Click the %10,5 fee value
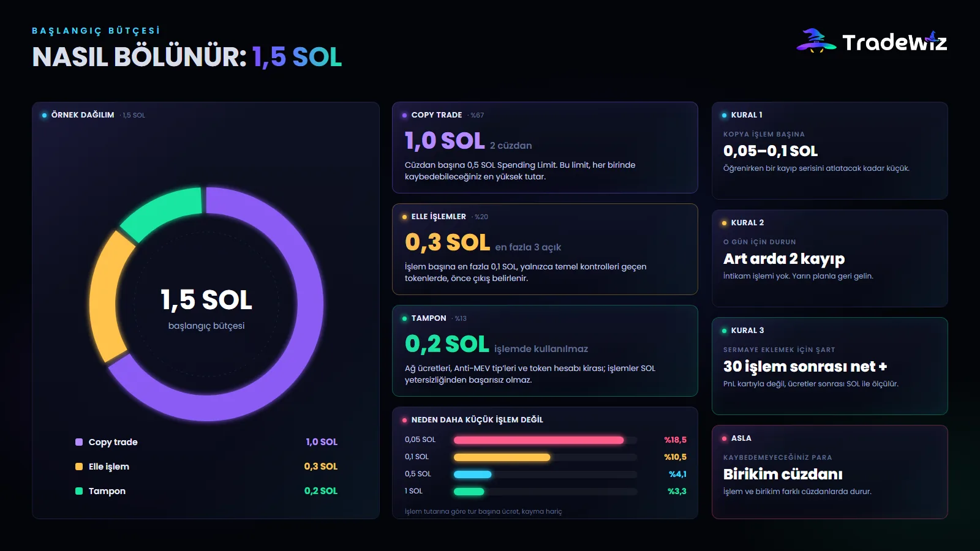The image size is (980, 551). [x=675, y=457]
